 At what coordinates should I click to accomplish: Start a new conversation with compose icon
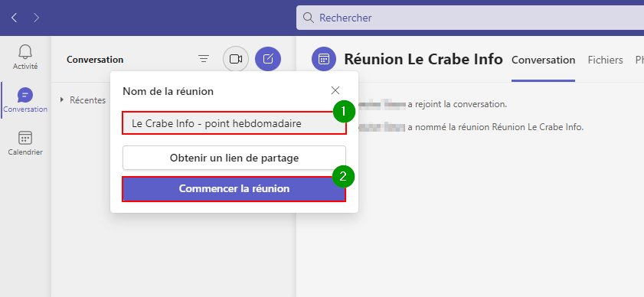click(x=268, y=59)
